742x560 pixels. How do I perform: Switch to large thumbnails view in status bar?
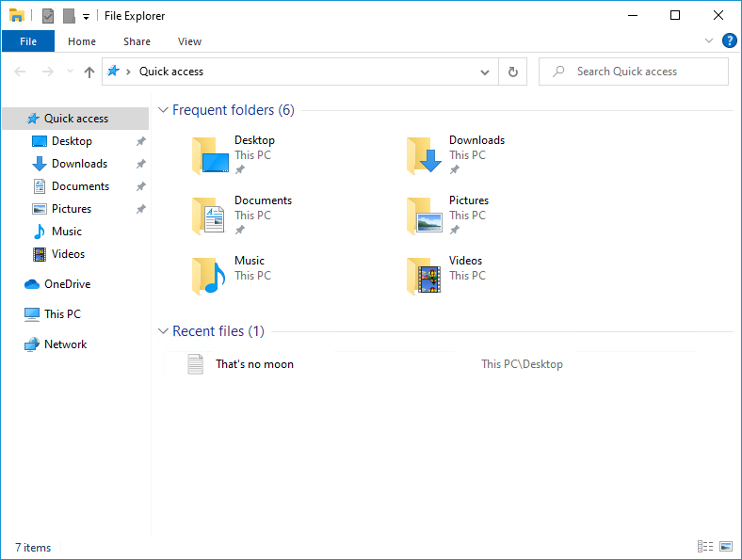click(x=726, y=547)
